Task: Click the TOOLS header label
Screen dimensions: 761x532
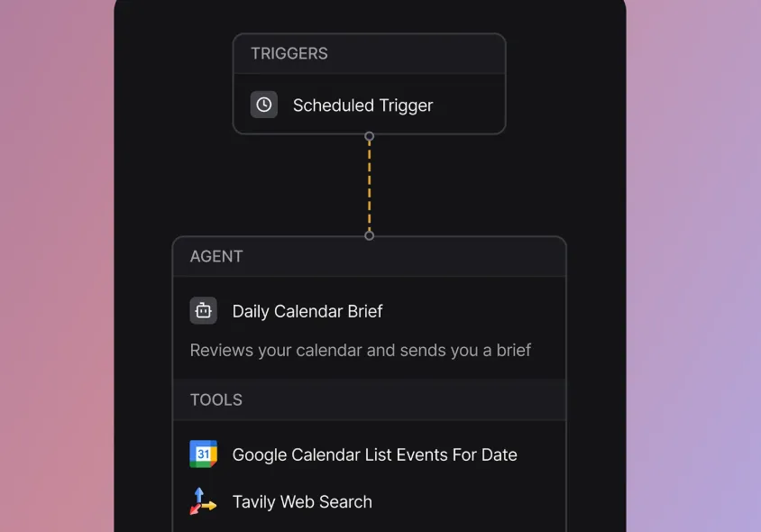Action: click(x=215, y=399)
